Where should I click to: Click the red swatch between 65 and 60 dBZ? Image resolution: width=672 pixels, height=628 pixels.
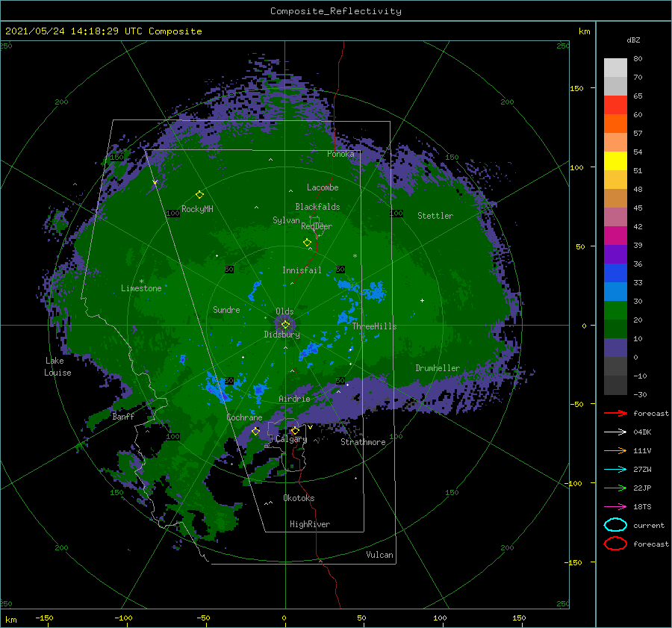pos(615,105)
